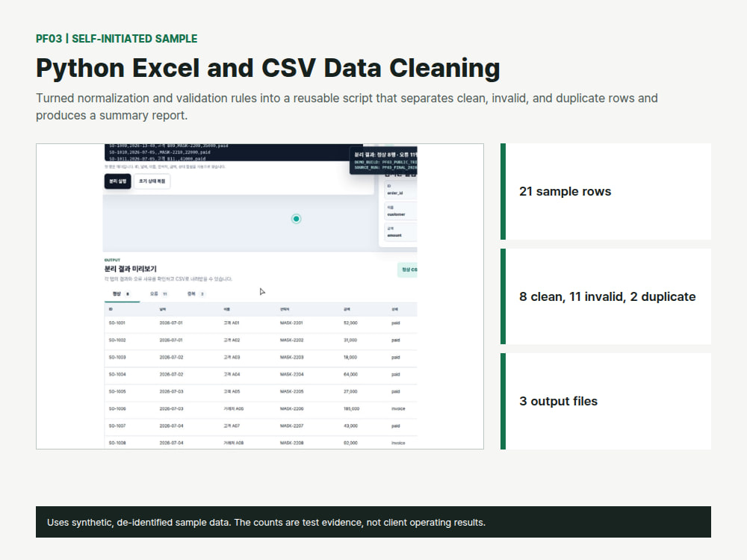This screenshot has height=560, width=747.
Task: Select the invalid results tab with count 11
Action: (158, 293)
